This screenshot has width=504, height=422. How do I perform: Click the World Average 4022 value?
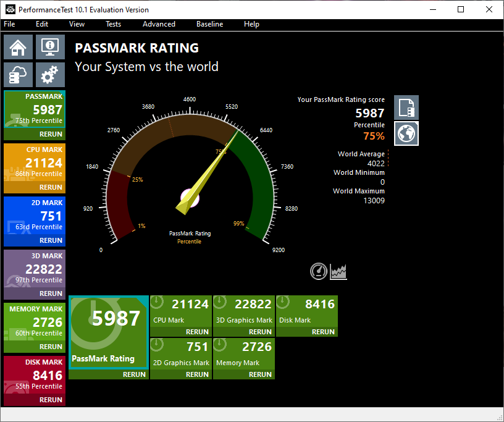click(376, 163)
